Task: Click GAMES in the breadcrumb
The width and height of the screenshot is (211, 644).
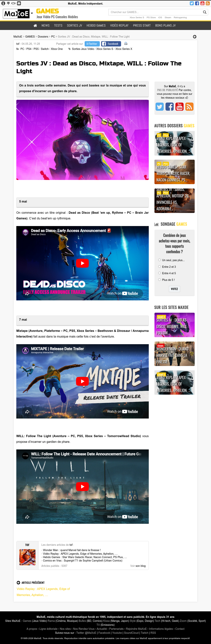Action: coord(30,36)
